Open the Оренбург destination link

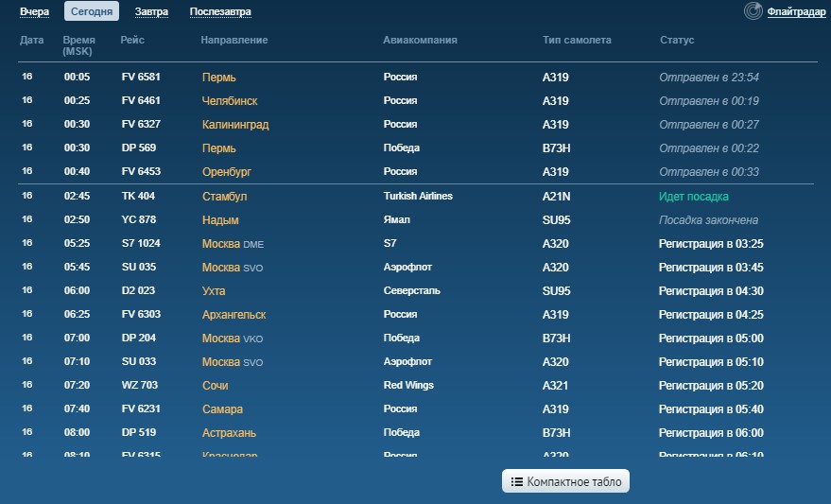click(226, 172)
